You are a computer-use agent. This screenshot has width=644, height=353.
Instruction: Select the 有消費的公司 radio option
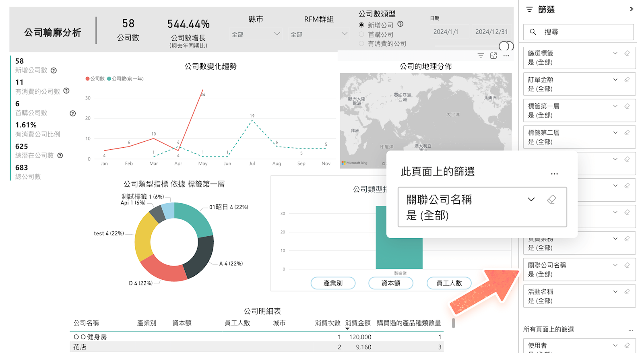pyautogui.click(x=361, y=43)
